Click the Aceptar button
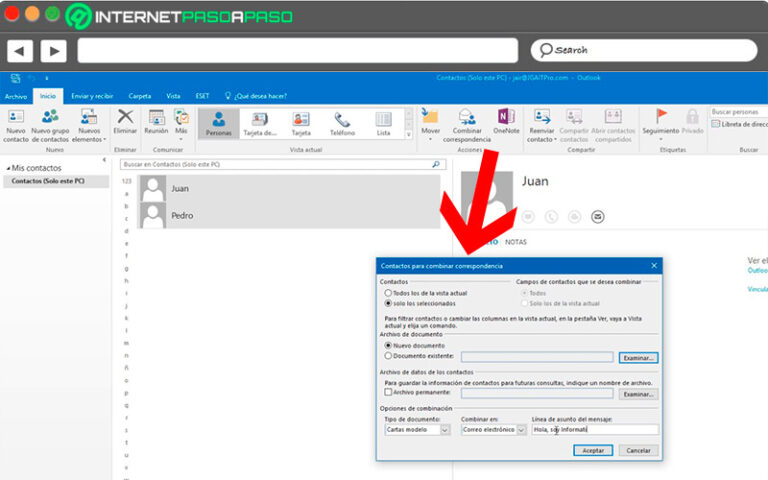 tap(593, 450)
